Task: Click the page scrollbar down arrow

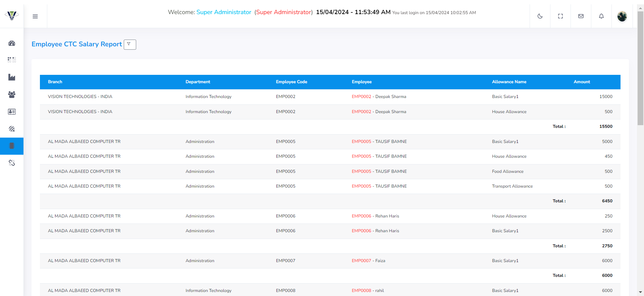Action: (641, 292)
